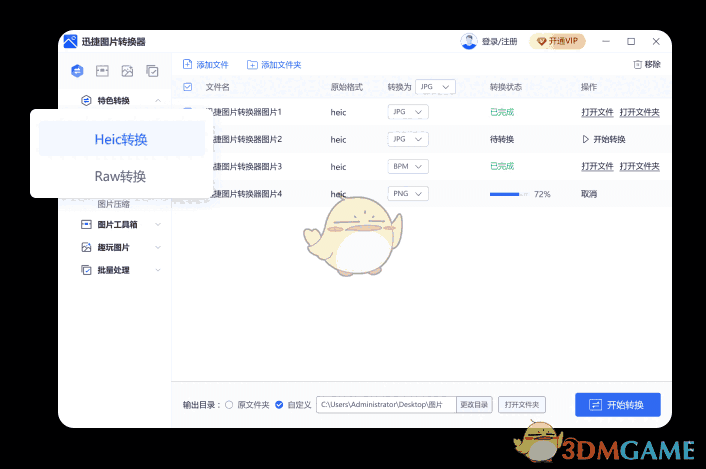Click the 添加文件夹 button

click(x=274, y=65)
